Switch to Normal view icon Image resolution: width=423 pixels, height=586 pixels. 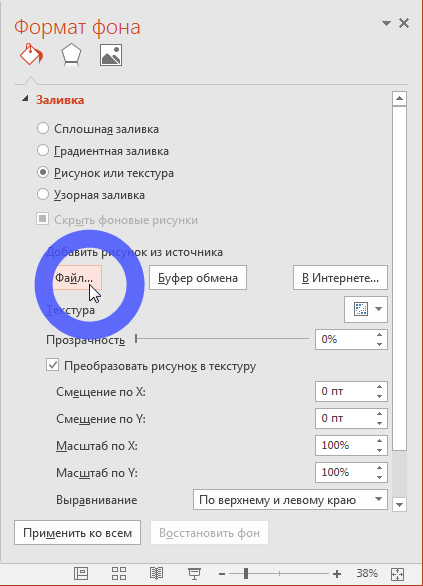pos(81,573)
